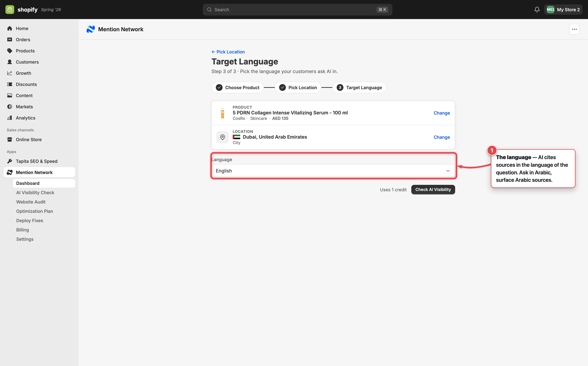588x366 pixels.
Task: Open Optimization Plan page
Action: click(x=35, y=211)
